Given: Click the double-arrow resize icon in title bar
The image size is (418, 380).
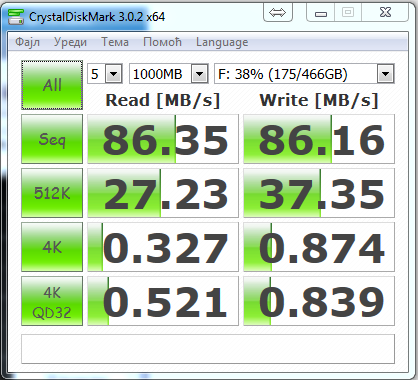Looking at the screenshot, I should coord(278,13).
